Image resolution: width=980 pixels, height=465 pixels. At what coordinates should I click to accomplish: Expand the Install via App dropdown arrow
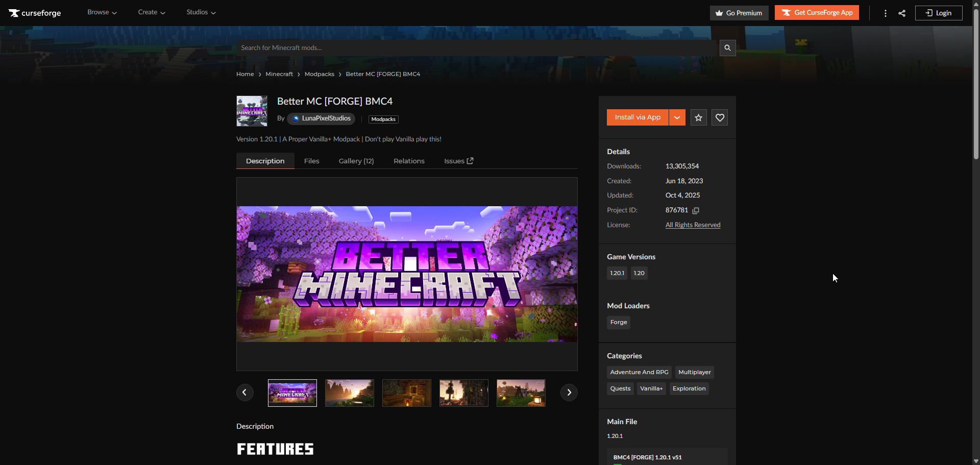click(x=677, y=117)
